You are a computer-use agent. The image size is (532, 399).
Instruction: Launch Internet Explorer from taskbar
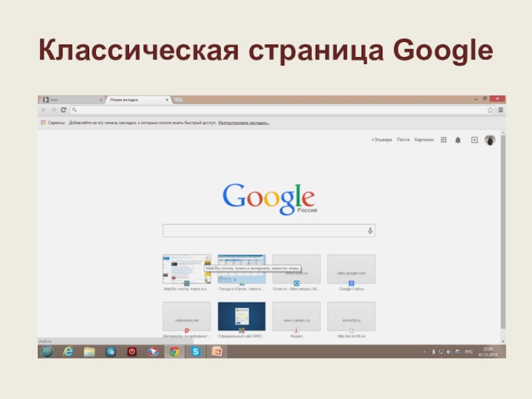tap(68, 352)
